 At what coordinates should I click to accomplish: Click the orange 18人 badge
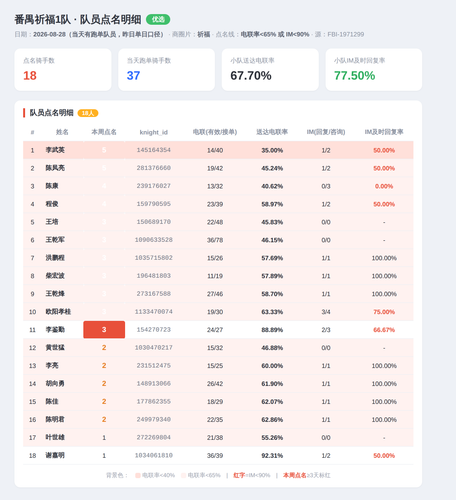(x=88, y=113)
